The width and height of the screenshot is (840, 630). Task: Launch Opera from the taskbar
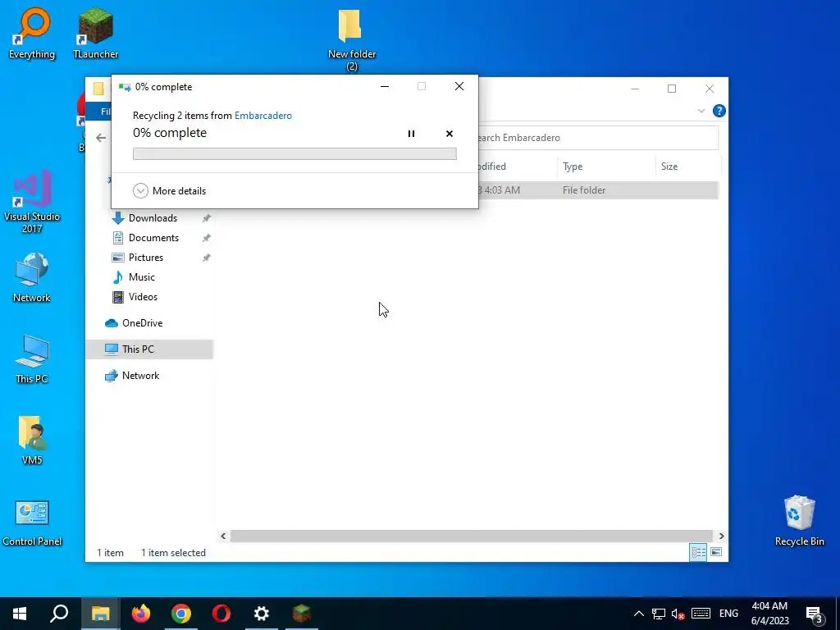pyautogui.click(x=221, y=614)
